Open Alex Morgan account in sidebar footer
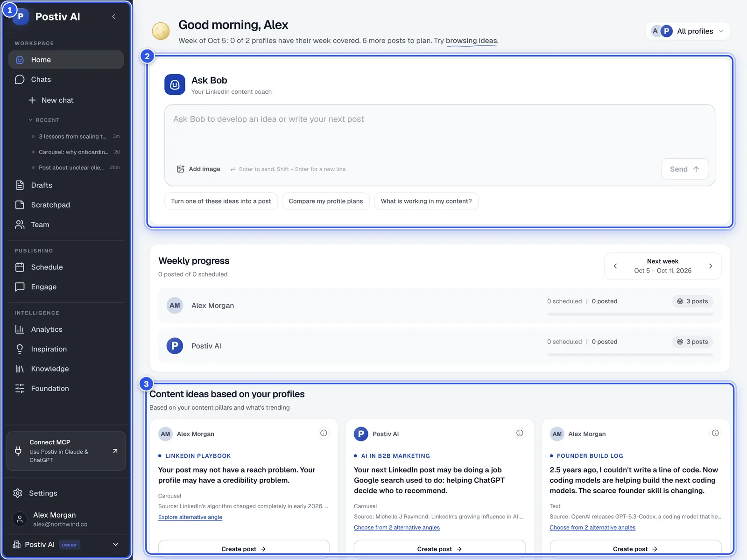This screenshot has width=747, height=560. [x=66, y=519]
